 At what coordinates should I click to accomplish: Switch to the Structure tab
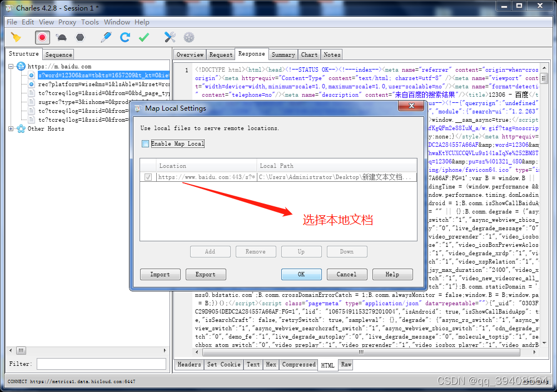pyautogui.click(x=24, y=54)
